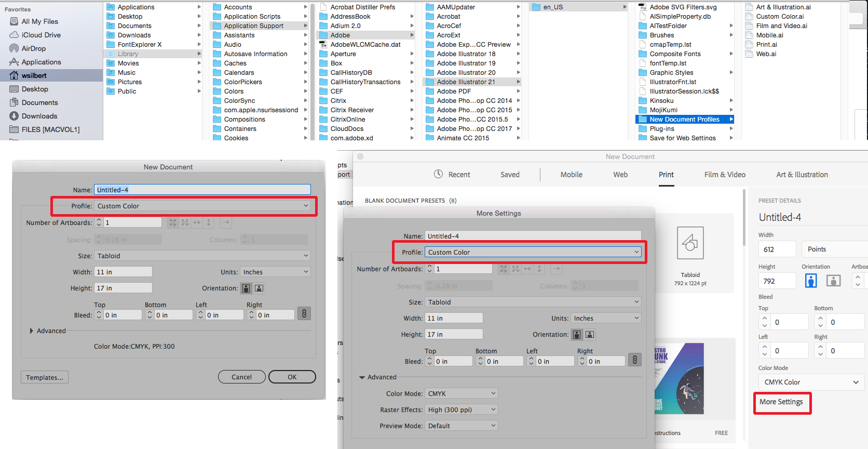
Task: Toggle bleed link icon in More Settings dialog
Action: click(635, 360)
